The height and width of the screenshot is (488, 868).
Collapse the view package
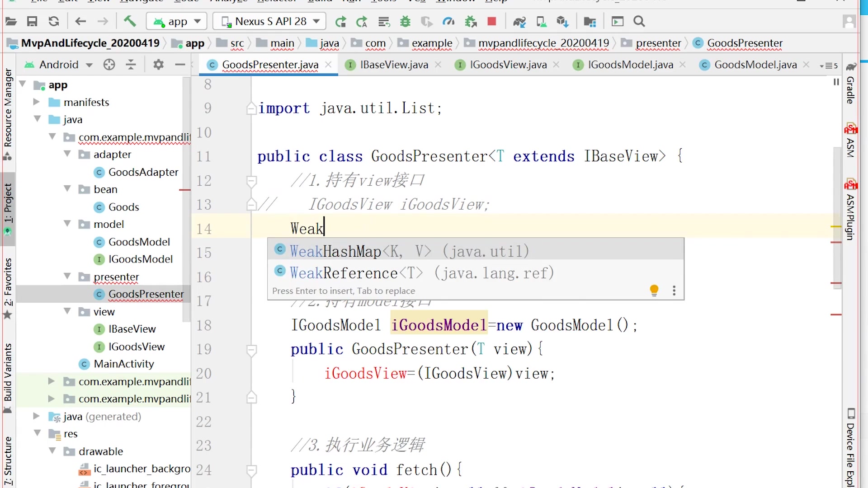(67, 311)
